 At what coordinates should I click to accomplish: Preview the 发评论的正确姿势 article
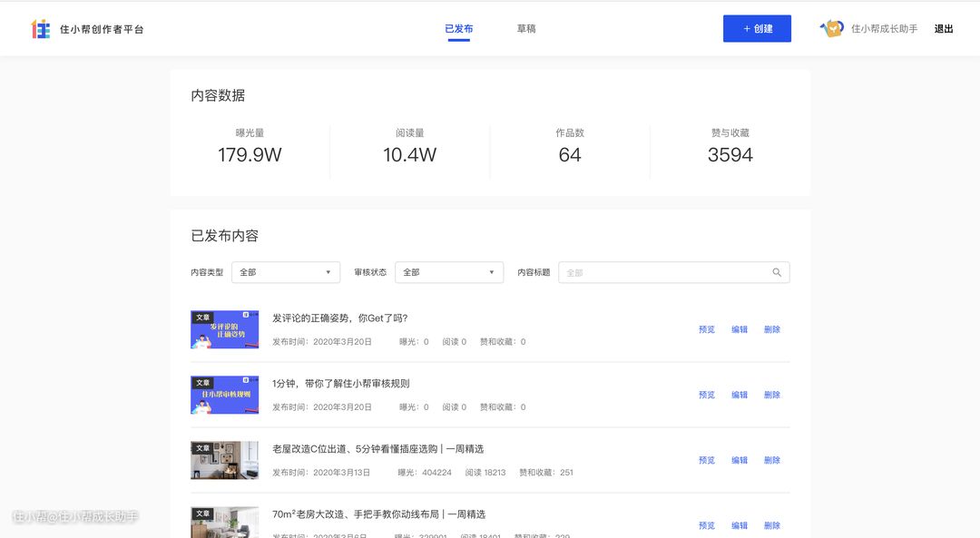pyautogui.click(x=707, y=330)
